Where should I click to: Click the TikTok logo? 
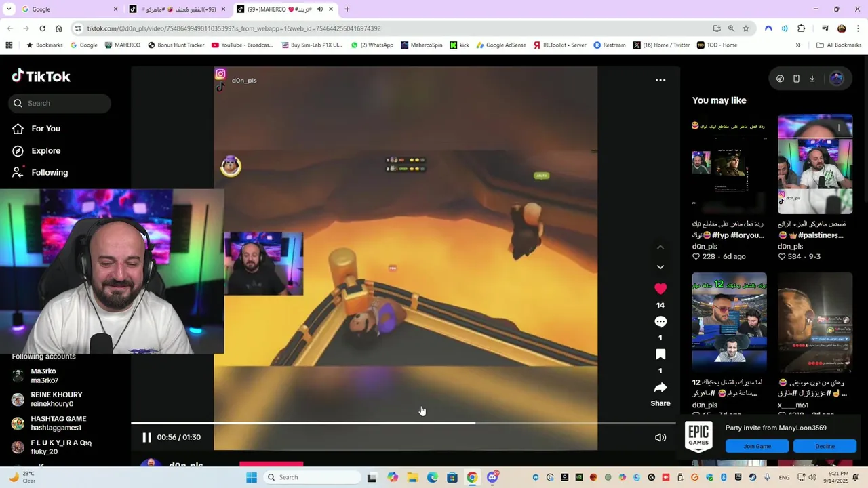click(x=41, y=76)
